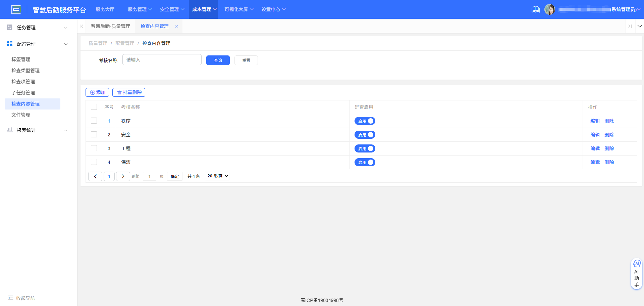
Task: Click the 配置管理 grid icon
Action: 9,44
